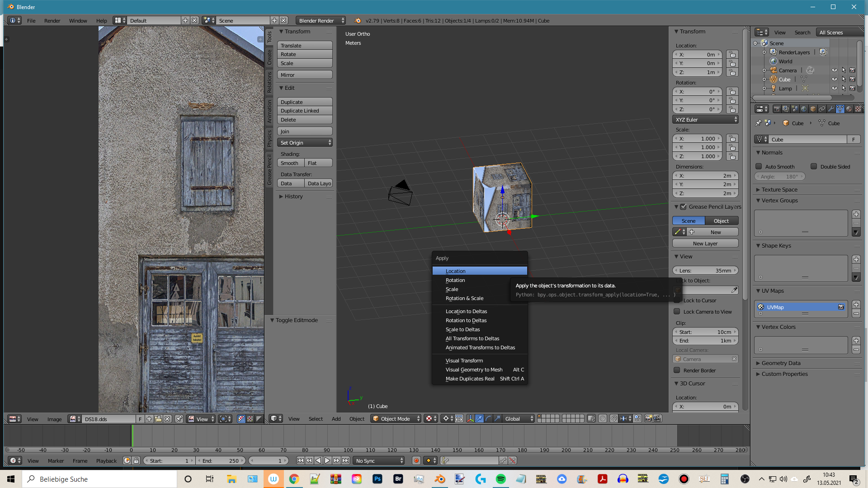Open Spotify from the Windows taskbar
Image resolution: width=868 pixels, height=488 pixels.
500,479
